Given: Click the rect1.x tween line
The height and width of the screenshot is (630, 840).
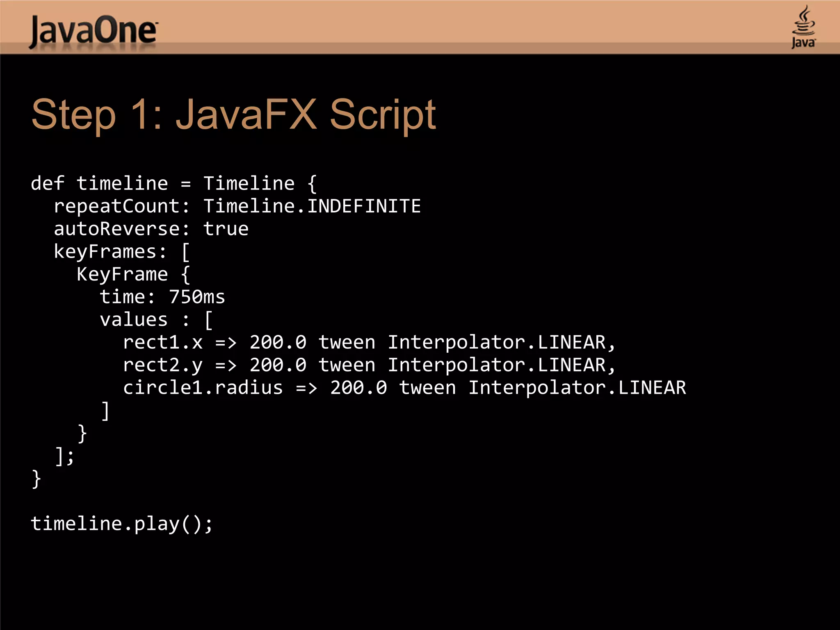Looking at the screenshot, I should pos(369,342).
